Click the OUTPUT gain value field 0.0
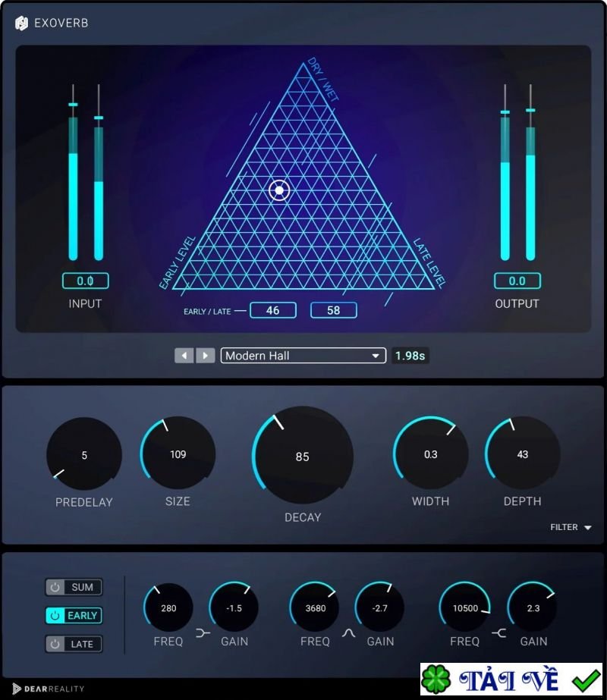 pos(517,281)
